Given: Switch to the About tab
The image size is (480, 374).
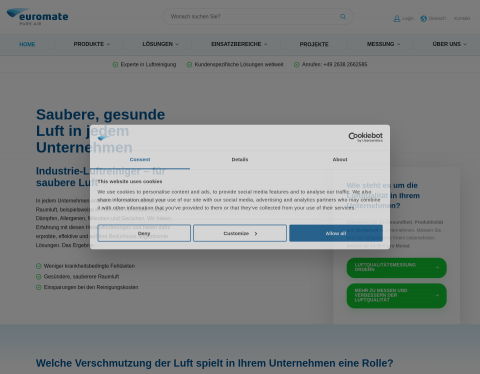Looking at the screenshot, I should click(x=340, y=160).
